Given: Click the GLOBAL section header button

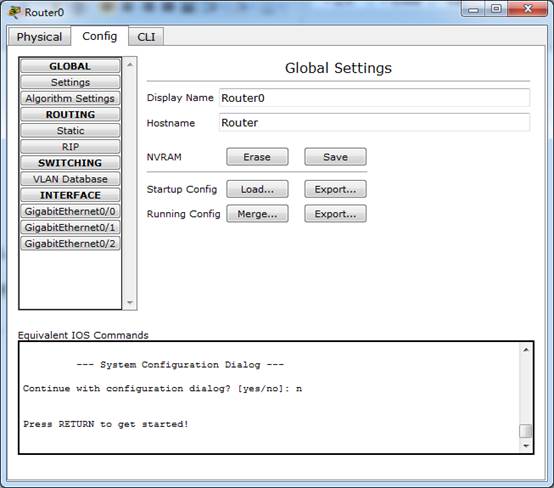Looking at the screenshot, I should pyautogui.click(x=70, y=66).
